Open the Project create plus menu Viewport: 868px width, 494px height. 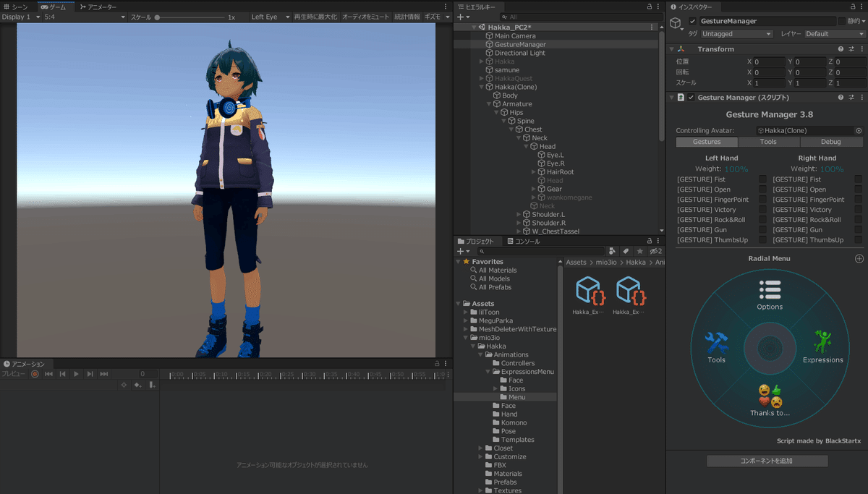pos(463,251)
